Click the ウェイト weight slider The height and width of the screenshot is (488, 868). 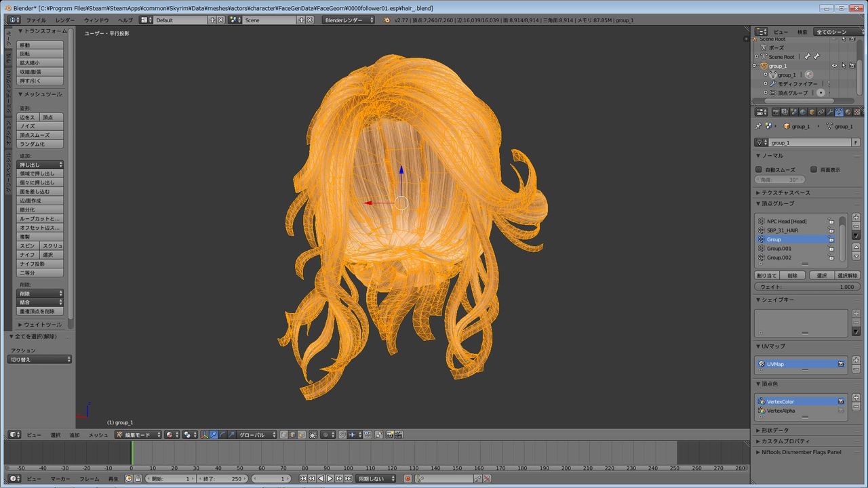(806, 287)
